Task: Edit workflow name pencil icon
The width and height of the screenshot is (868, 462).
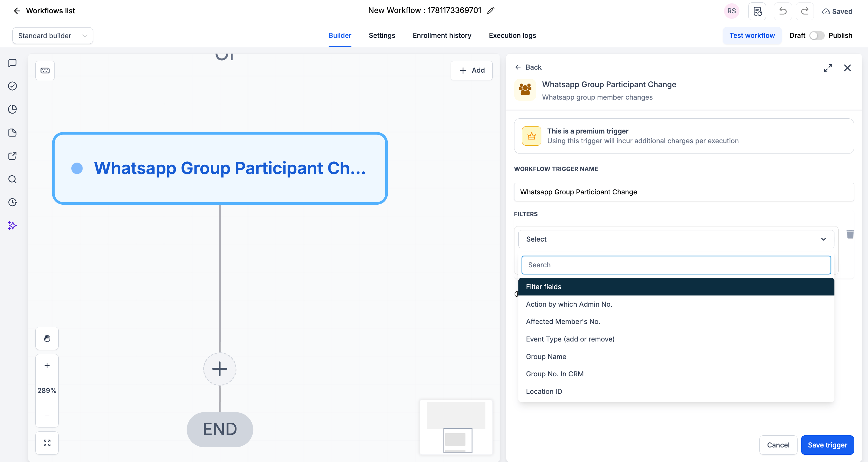Action: (x=491, y=11)
